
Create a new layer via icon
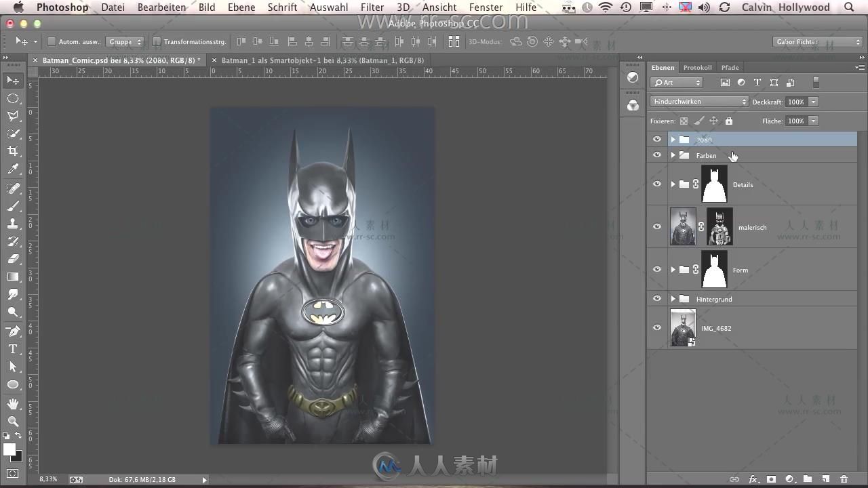pos(826,479)
